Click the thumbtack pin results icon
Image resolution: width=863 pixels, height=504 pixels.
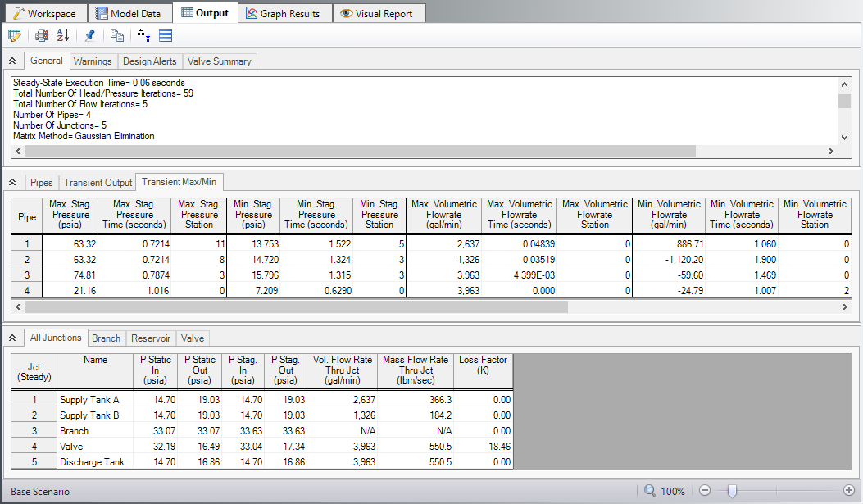pyautogui.click(x=90, y=35)
